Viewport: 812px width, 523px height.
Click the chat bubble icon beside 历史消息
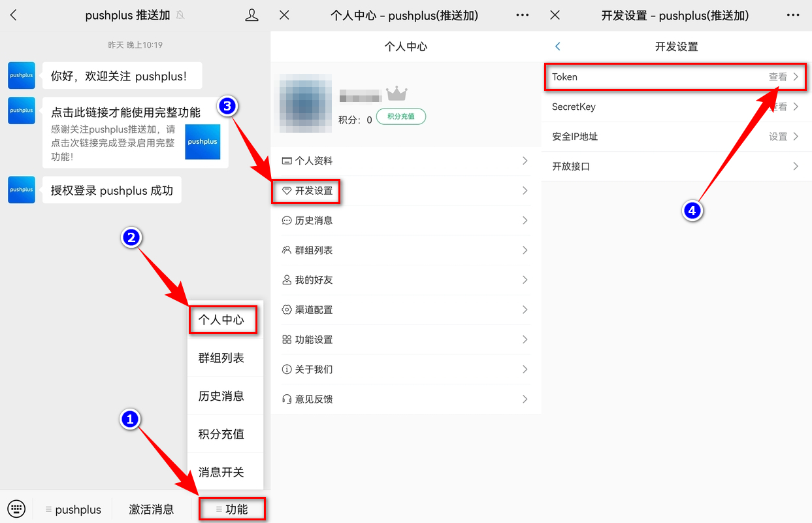(287, 220)
